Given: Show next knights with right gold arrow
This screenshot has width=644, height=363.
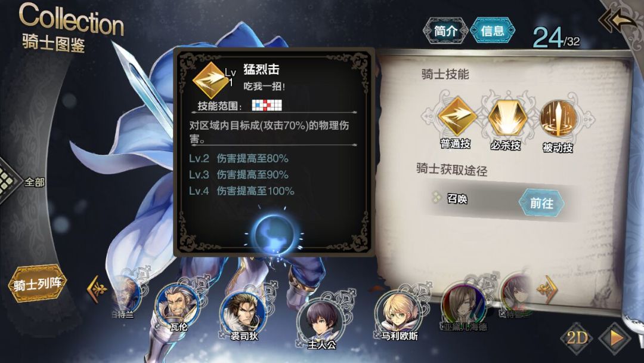Looking at the screenshot, I should pyautogui.click(x=549, y=289).
